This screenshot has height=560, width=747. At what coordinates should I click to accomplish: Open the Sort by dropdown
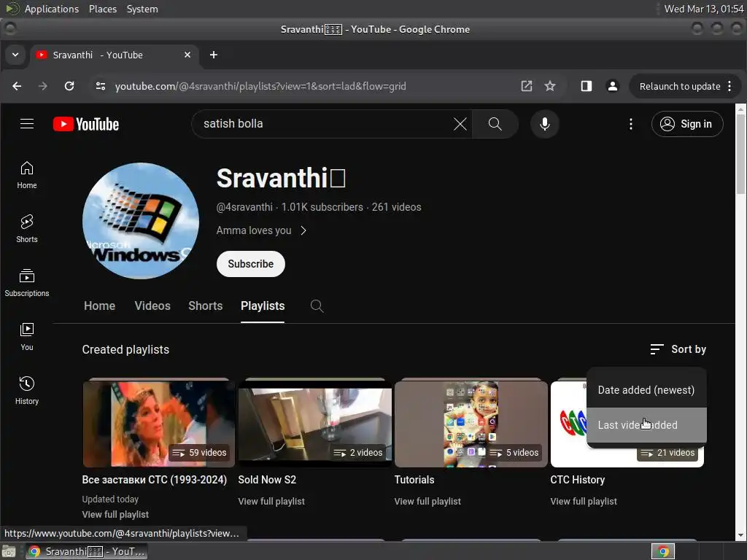tap(678, 349)
